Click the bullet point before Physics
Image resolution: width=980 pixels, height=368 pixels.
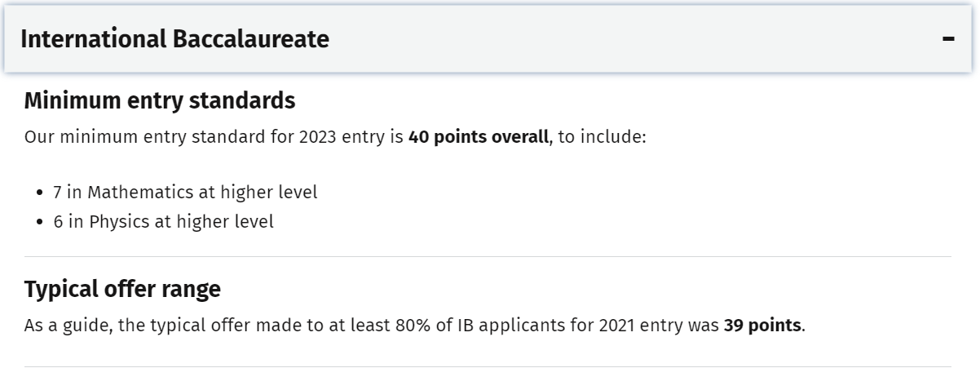[40, 222]
